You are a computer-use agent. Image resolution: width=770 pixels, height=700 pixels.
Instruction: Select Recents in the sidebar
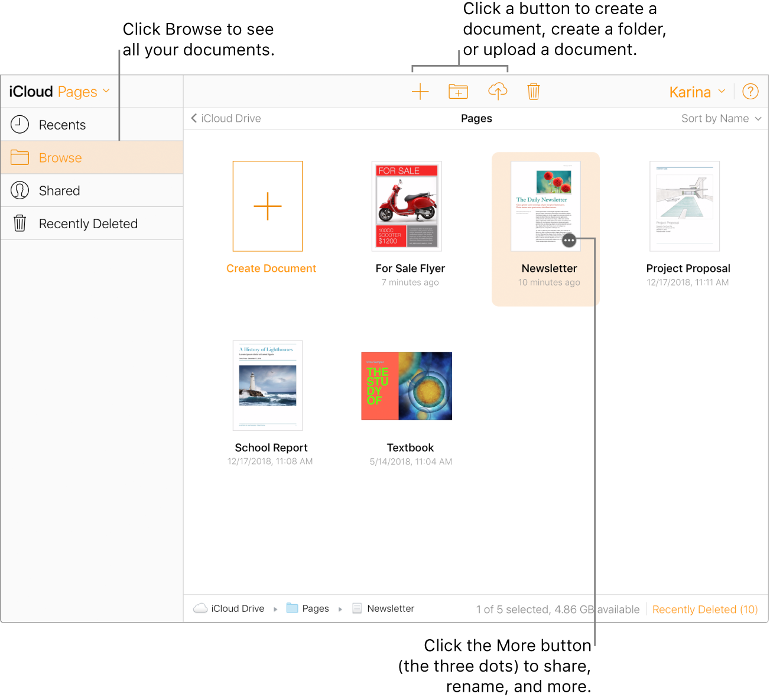coord(92,125)
